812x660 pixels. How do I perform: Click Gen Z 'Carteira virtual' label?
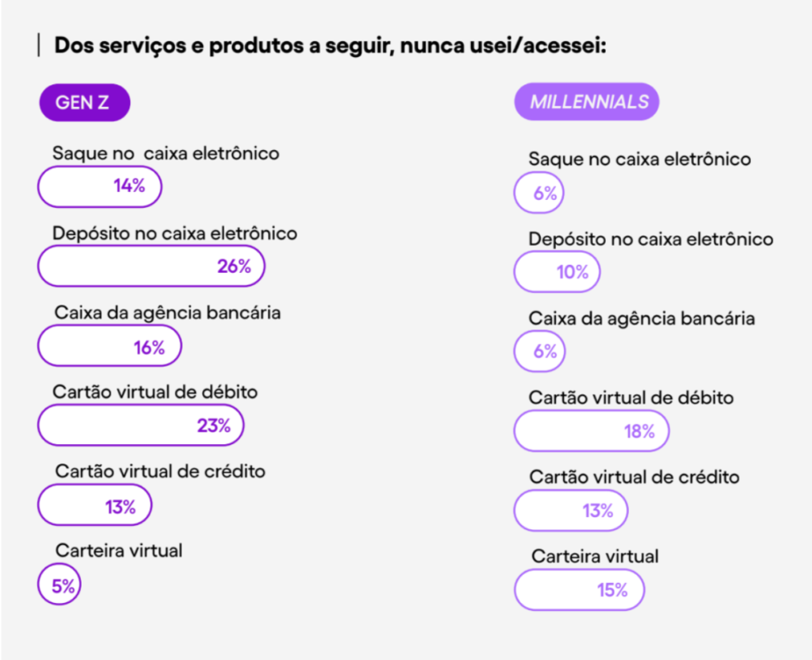(119, 550)
